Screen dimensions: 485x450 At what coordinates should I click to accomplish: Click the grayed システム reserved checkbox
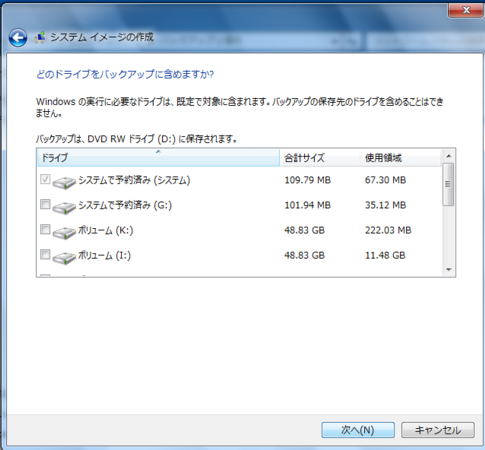(x=45, y=179)
